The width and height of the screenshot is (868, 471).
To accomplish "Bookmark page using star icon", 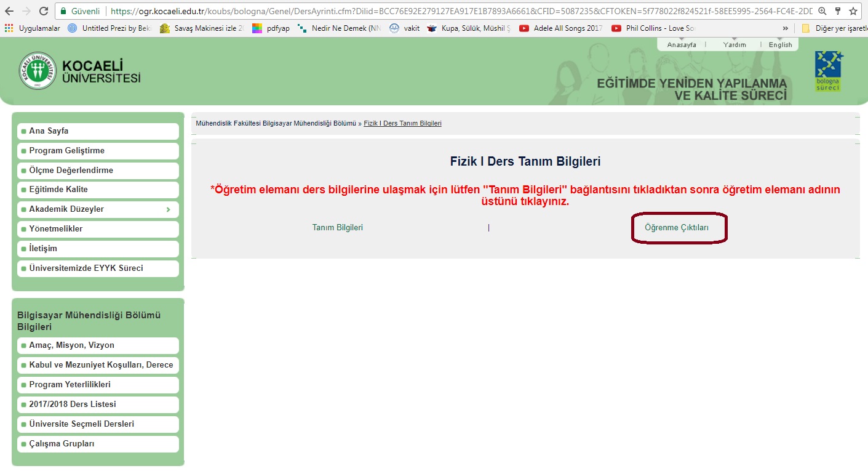I will pos(853,11).
